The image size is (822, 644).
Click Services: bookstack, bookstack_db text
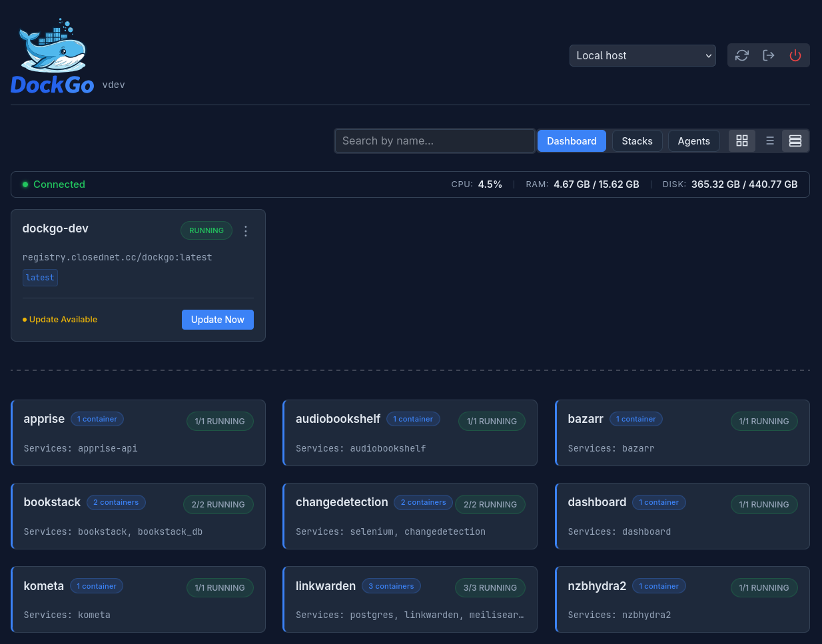click(113, 531)
